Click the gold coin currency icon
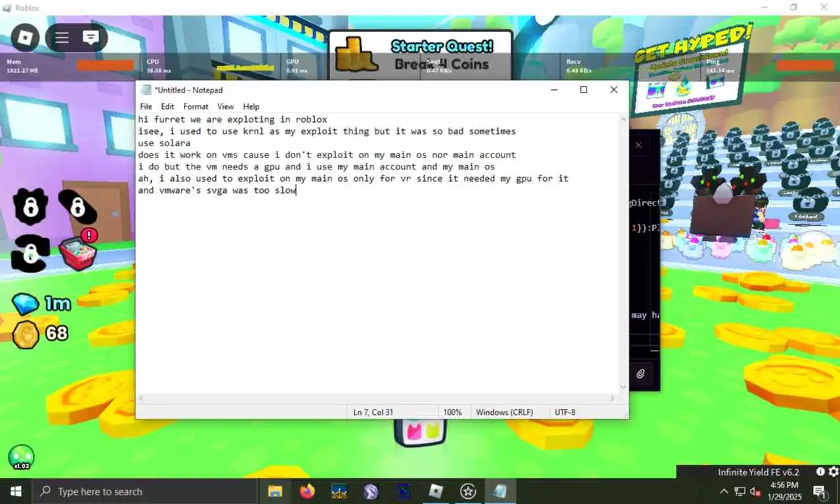 [x=26, y=334]
